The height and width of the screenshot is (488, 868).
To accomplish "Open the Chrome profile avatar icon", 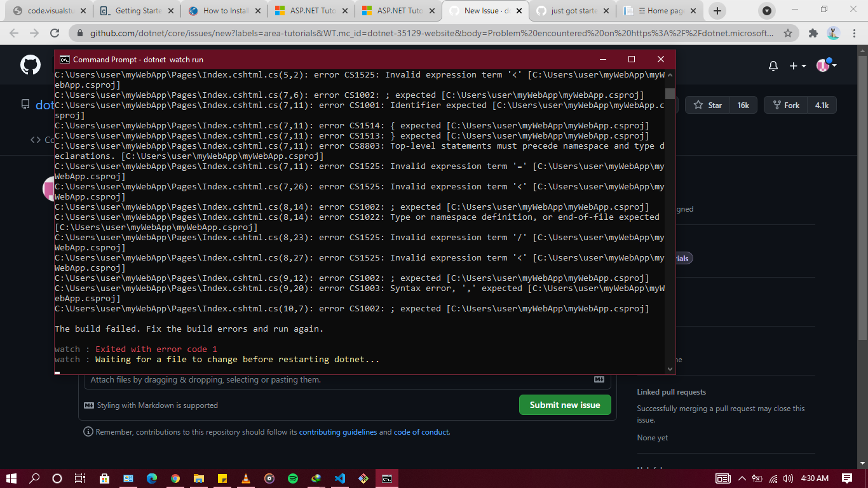I will 833,32.
